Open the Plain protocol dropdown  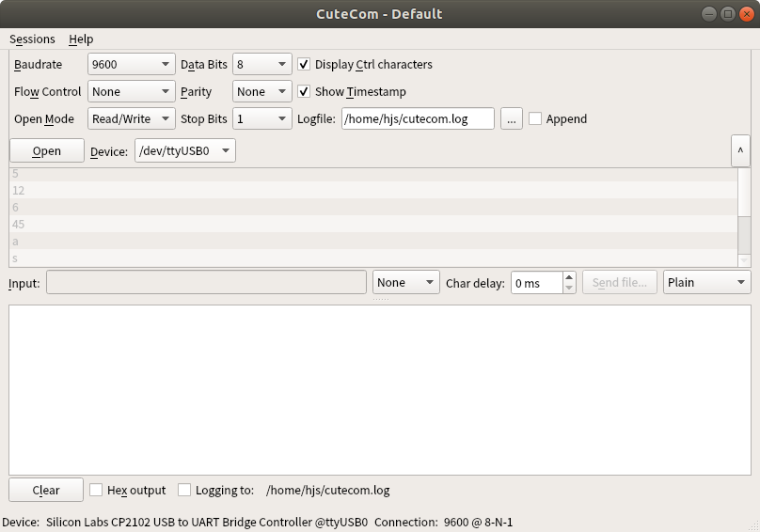(x=707, y=282)
